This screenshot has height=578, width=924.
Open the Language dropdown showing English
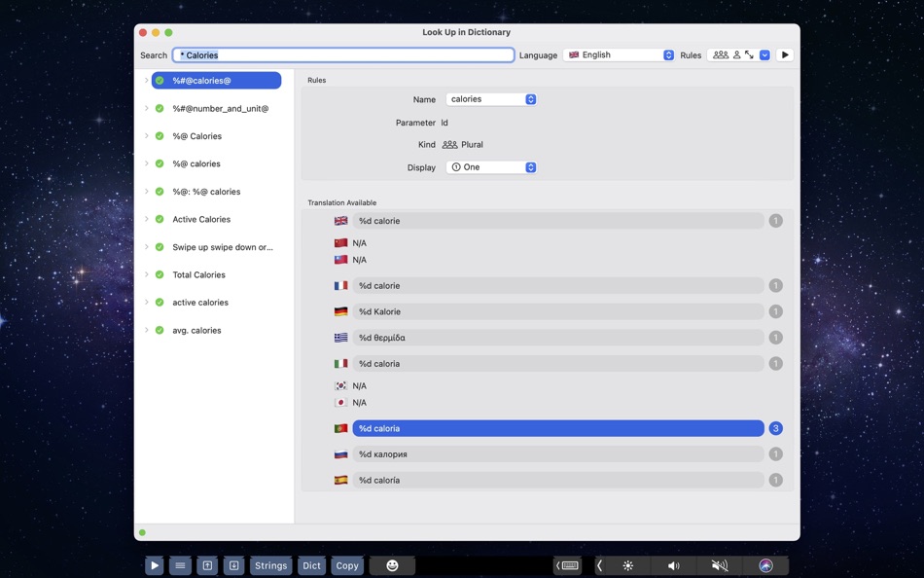pos(619,54)
